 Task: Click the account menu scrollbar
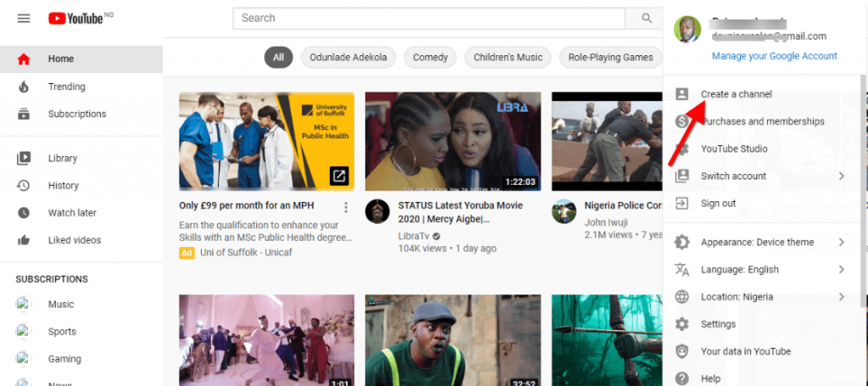863,191
